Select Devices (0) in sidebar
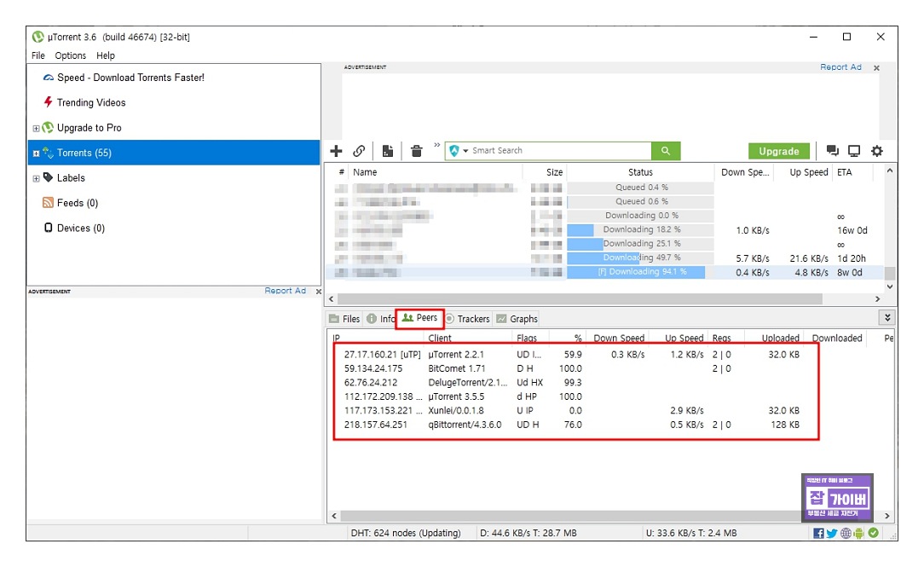The height and width of the screenshot is (567, 924). (81, 229)
